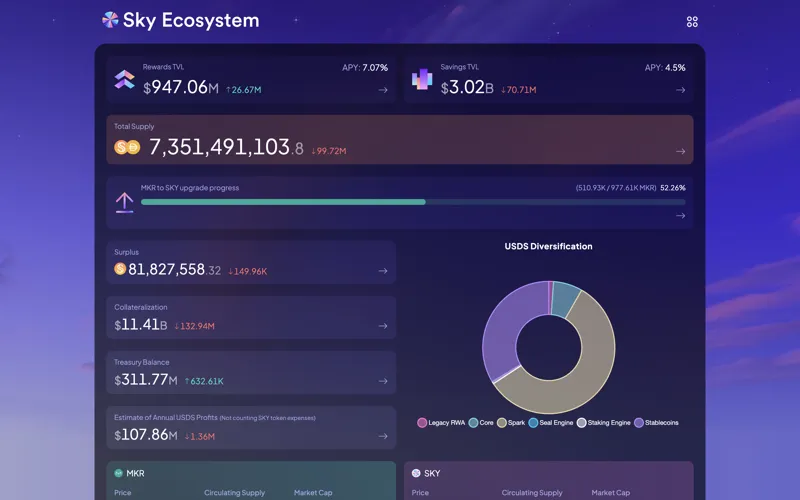Click the SKY card header label
The height and width of the screenshot is (500, 800).
pos(432,473)
